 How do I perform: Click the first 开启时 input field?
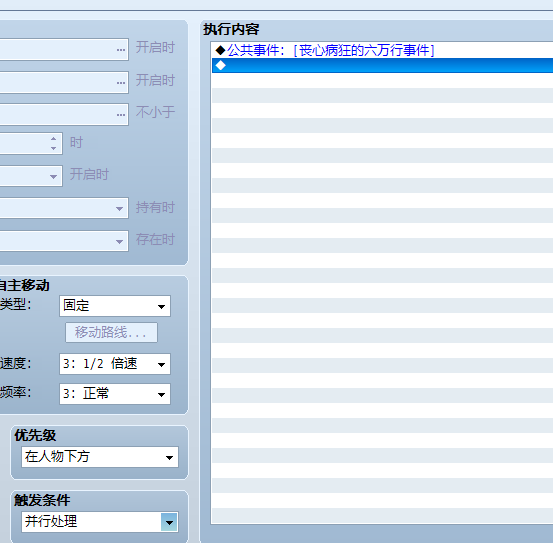point(64,50)
